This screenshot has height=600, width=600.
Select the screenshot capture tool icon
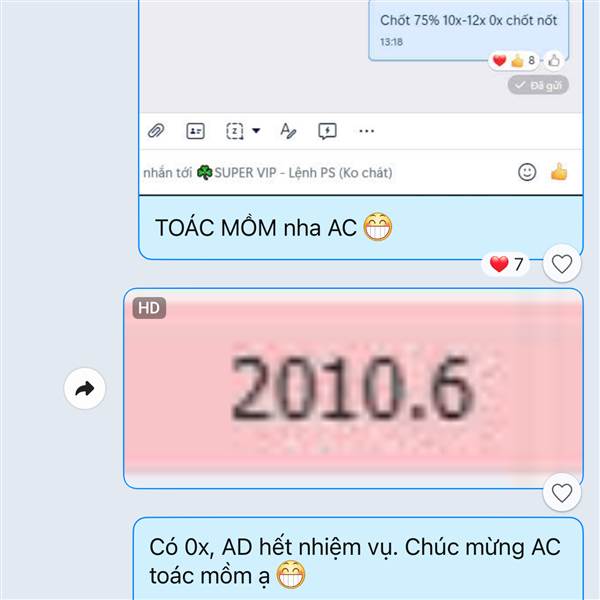coord(235,131)
